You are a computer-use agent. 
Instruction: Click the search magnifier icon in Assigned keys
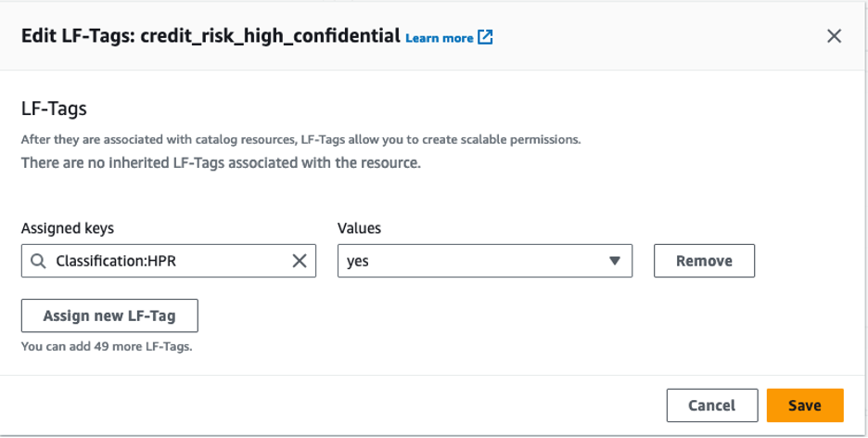click(x=38, y=262)
